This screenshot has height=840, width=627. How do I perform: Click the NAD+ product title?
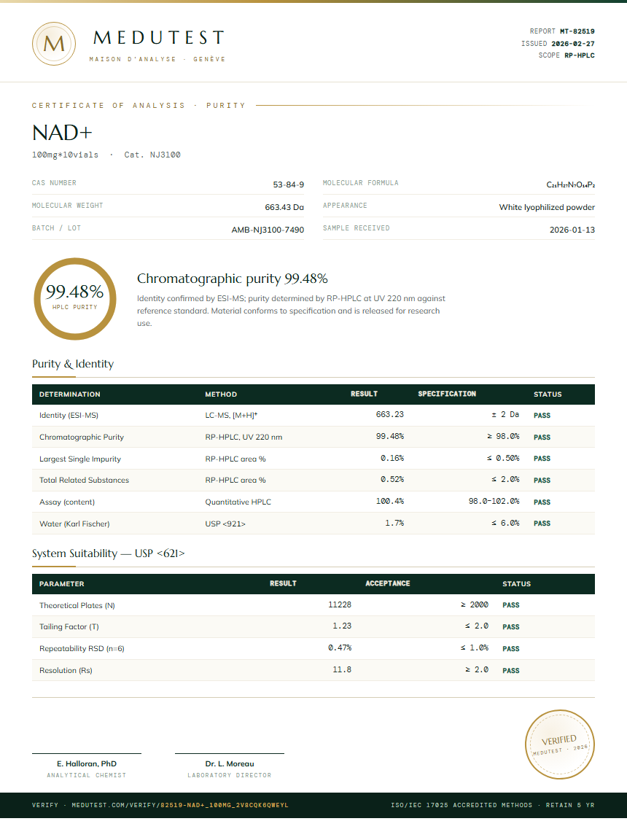62,132
